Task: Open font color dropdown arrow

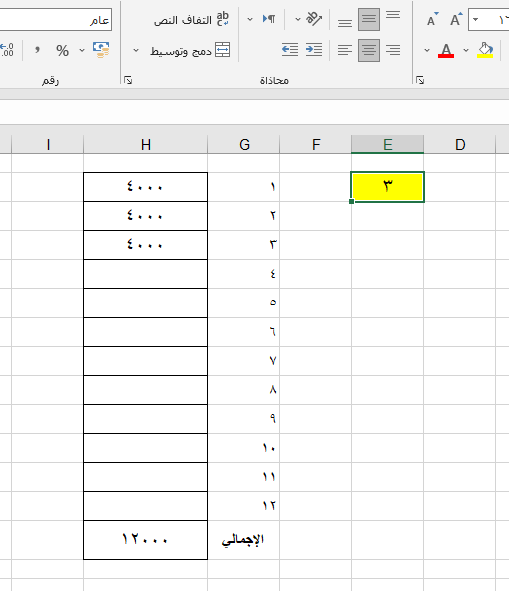Action: coord(427,50)
